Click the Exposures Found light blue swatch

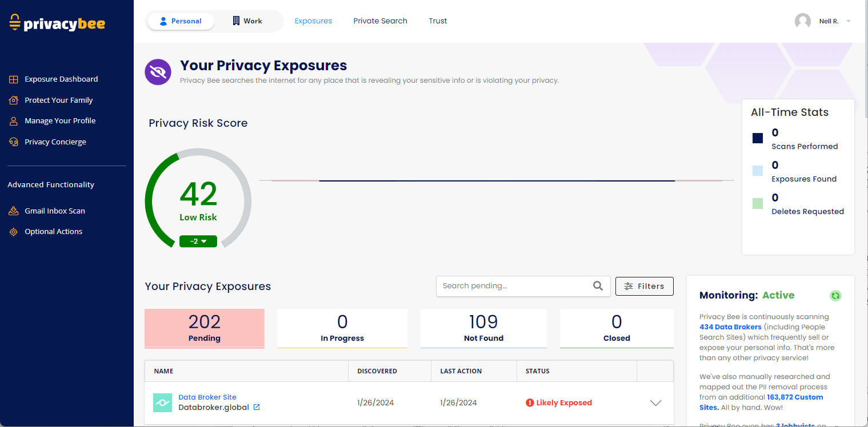click(758, 171)
